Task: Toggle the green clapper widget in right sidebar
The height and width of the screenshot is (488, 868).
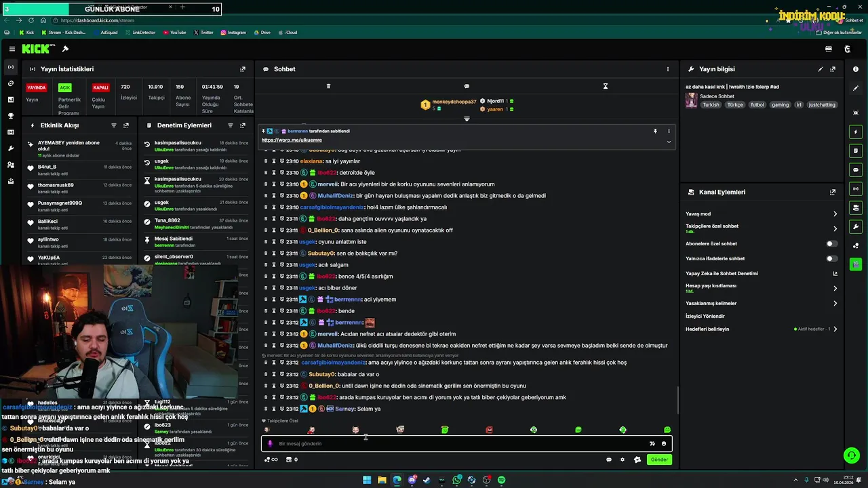Action: click(x=856, y=264)
